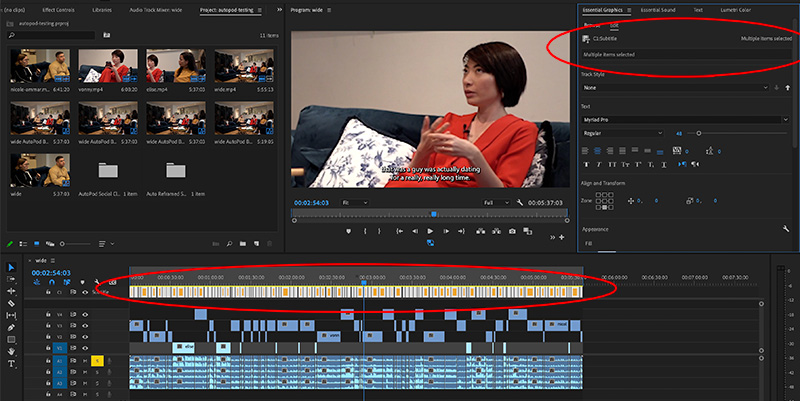The height and width of the screenshot is (401, 800).
Task: Open the Regular font style dropdown
Action: (623, 133)
